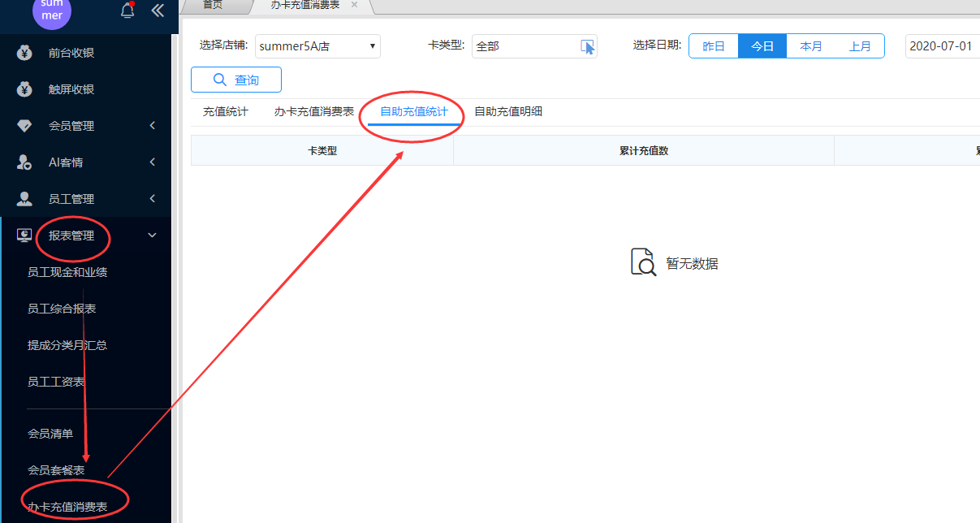The height and width of the screenshot is (523, 980).
Task: Open 员工现金和业绩 report
Action: 67,272
